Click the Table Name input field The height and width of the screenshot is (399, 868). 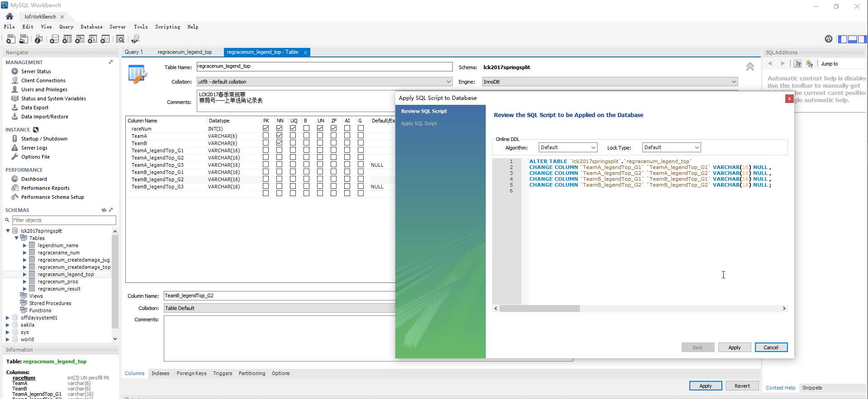click(x=324, y=66)
